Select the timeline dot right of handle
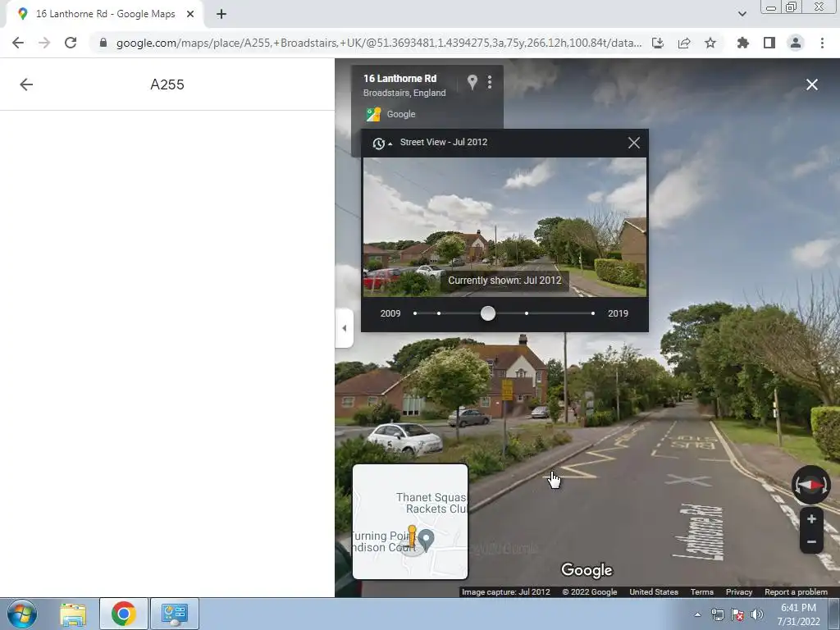The height and width of the screenshot is (630, 840). pyautogui.click(x=527, y=313)
